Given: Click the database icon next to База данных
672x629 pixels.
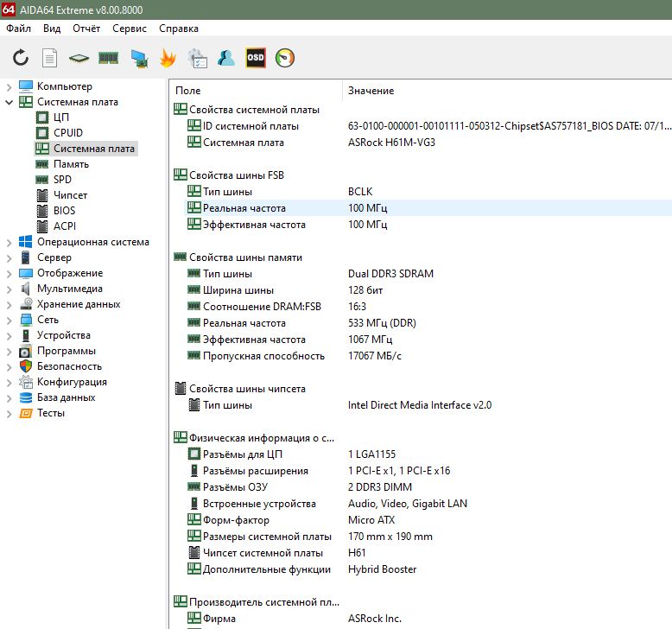Looking at the screenshot, I should [26, 397].
